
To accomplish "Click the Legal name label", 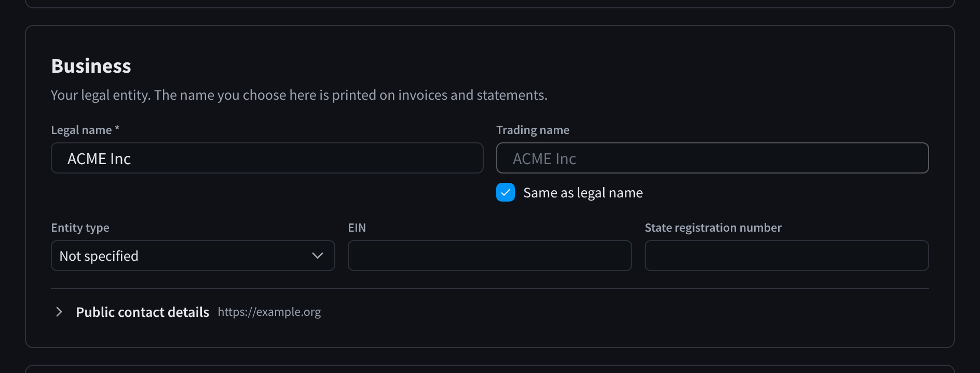I will tap(85, 130).
